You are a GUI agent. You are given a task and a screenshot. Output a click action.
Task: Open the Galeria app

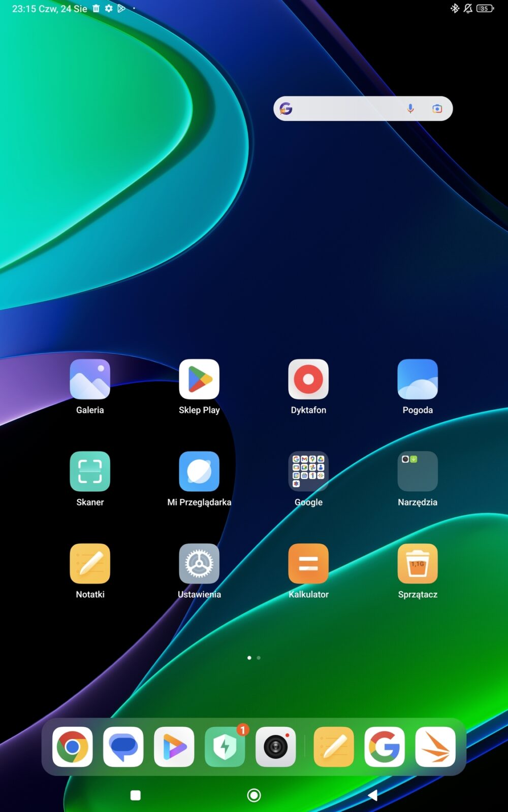click(90, 379)
